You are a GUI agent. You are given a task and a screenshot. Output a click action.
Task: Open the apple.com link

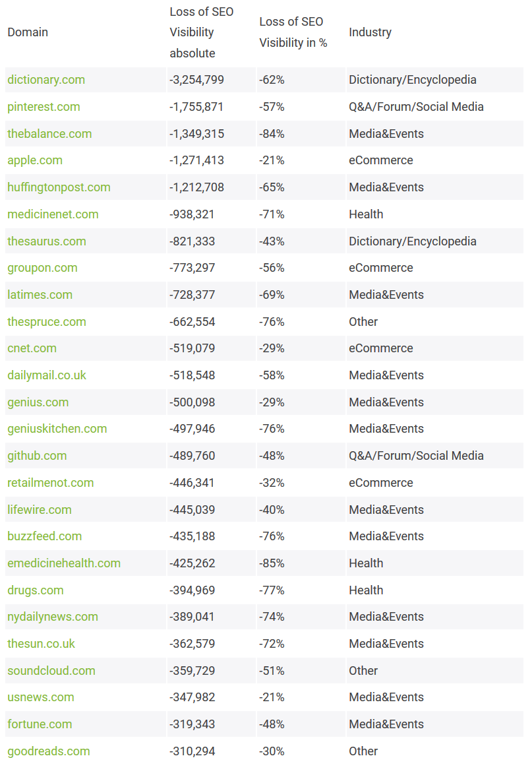tap(35, 160)
